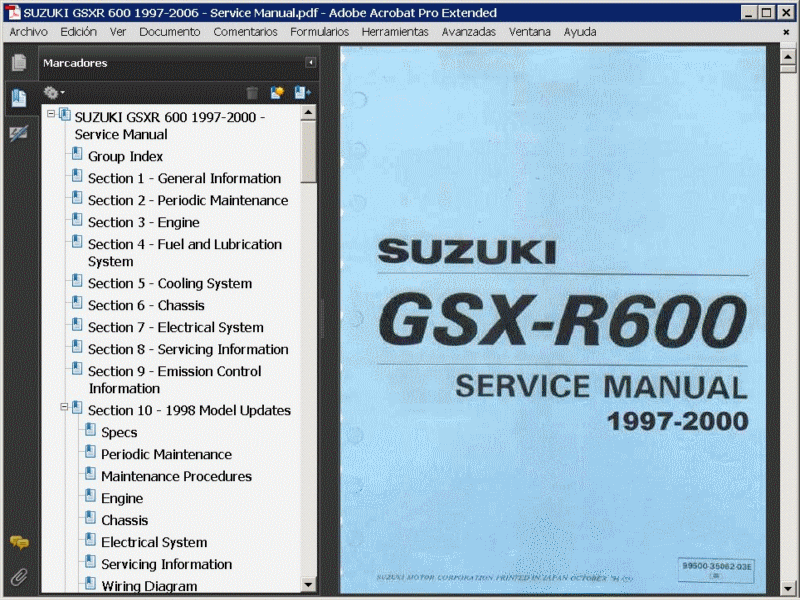Open bookmark Section 7 - Electrical System
Image resolution: width=800 pixels, height=600 pixels.
(176, 327)
